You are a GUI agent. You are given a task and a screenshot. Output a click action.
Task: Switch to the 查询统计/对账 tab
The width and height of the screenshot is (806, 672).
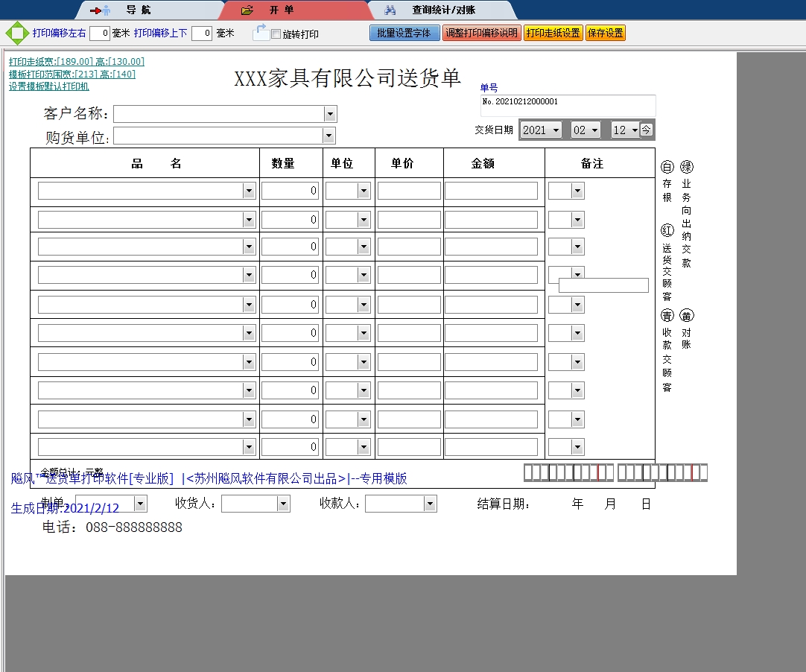[x=443, y=10]
